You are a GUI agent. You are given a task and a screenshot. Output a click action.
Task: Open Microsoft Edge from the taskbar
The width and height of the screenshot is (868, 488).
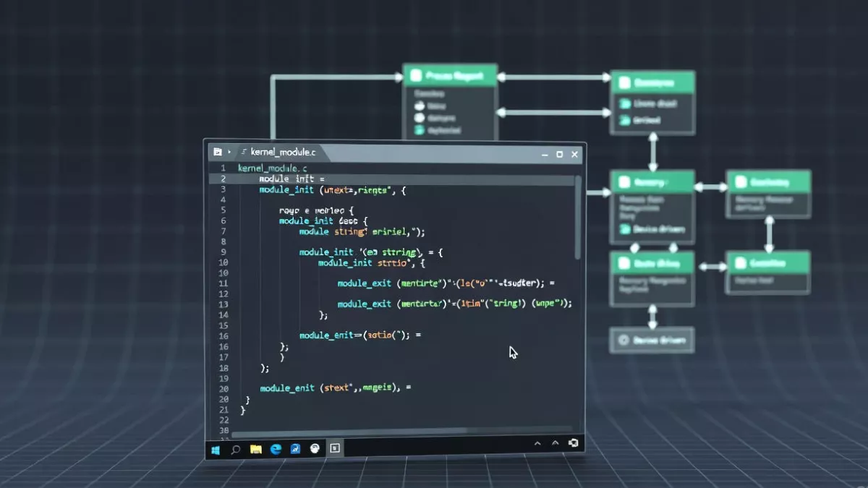[x=275, y=448]
